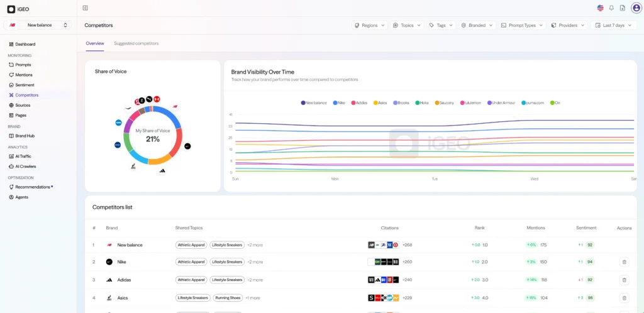This screenshot has height=313, width=644.
Task: Toggle puma.com series in chart legend
Action: (533, 103)
